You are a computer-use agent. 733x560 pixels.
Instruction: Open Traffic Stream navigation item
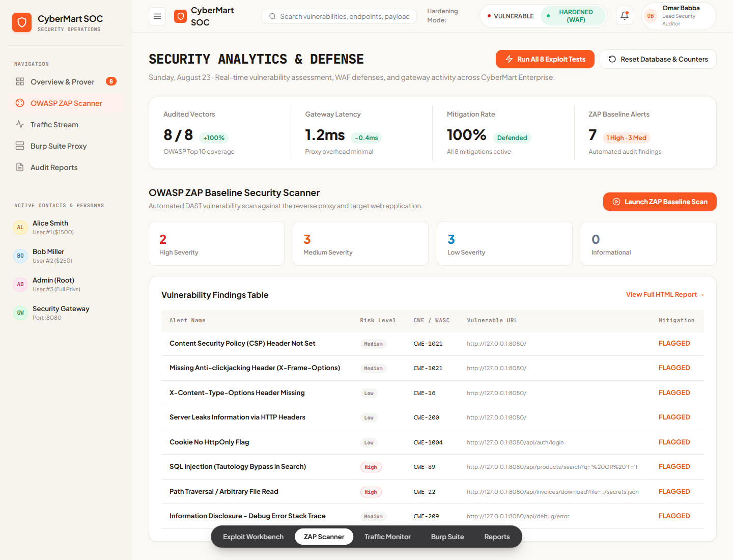[66, 124]
